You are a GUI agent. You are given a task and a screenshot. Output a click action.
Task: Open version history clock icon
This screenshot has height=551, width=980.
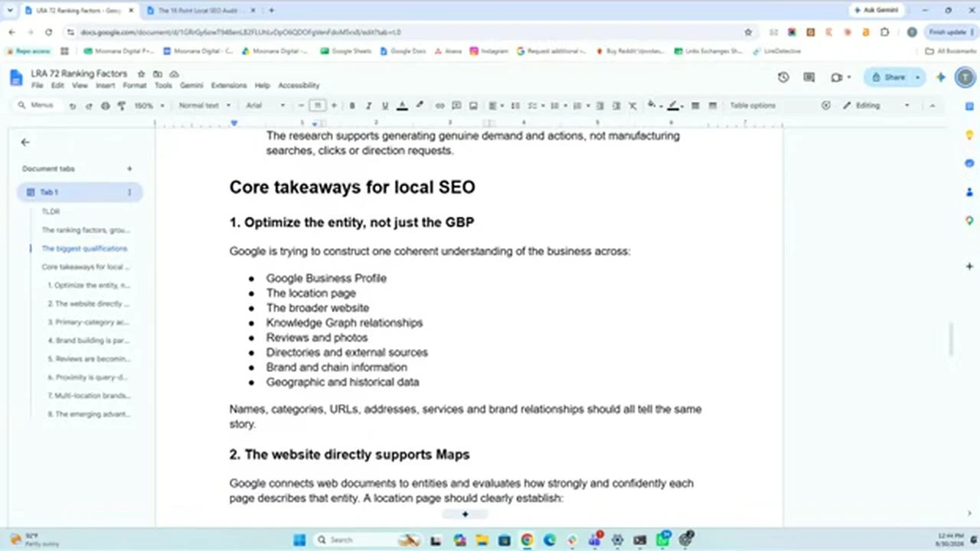tap(783, 77)
